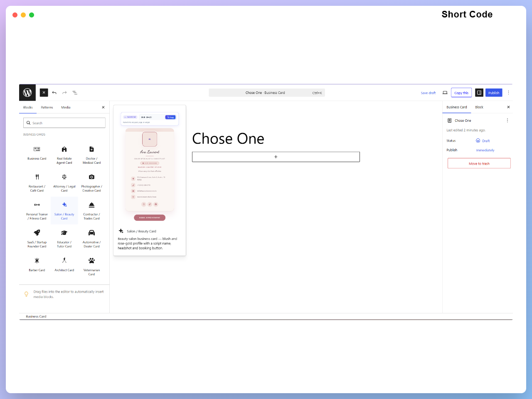Switch to the Patterns tab

pos(47,107)
